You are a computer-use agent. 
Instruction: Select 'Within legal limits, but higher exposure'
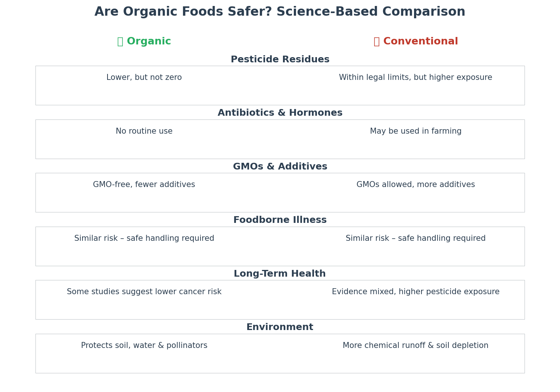(416, 78)
